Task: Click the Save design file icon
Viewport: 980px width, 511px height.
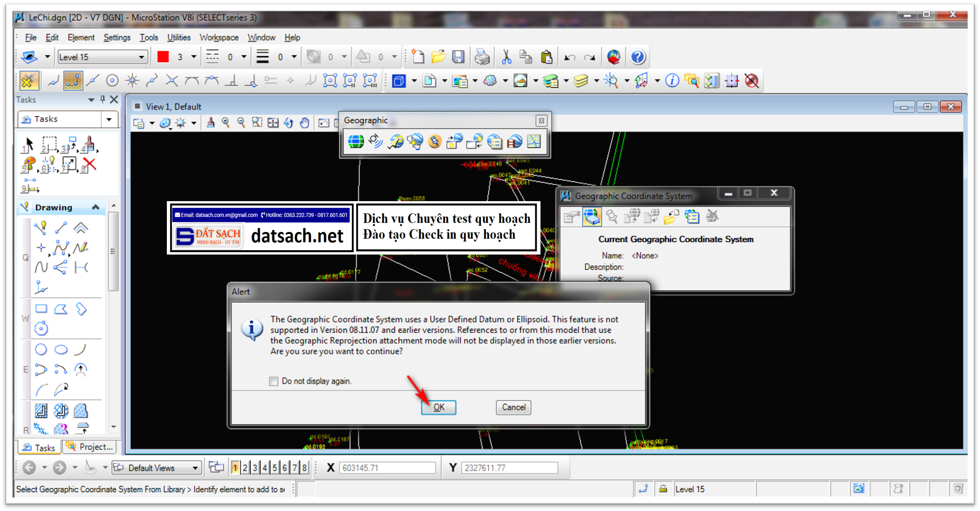Action: [458, 57]
